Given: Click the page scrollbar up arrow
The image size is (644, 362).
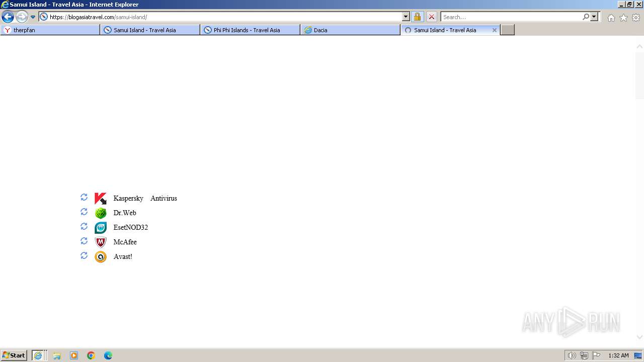Looking at the screenshot, I should [x=639, y=46].
